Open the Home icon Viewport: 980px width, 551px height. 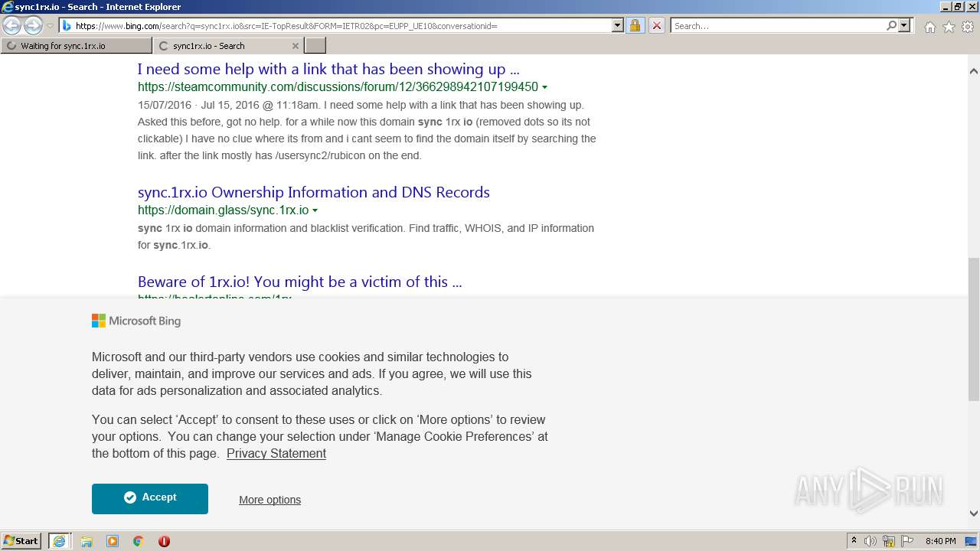[929, 27]
